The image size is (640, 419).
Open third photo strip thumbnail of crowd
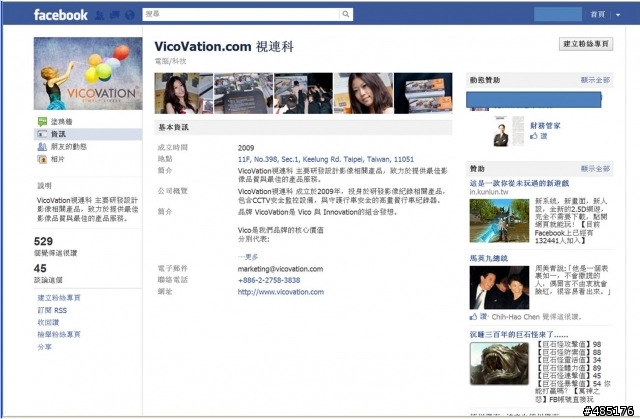303,93
